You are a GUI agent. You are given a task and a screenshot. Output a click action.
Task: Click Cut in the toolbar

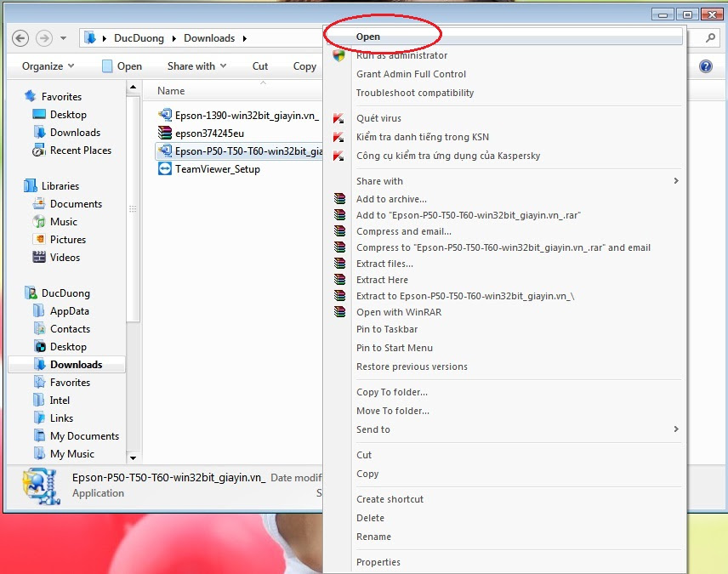click(x=260, y=66)
